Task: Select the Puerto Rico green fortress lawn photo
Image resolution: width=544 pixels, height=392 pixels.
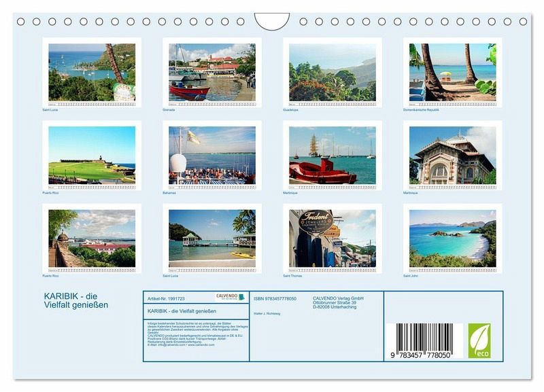Action: point(92,156)
